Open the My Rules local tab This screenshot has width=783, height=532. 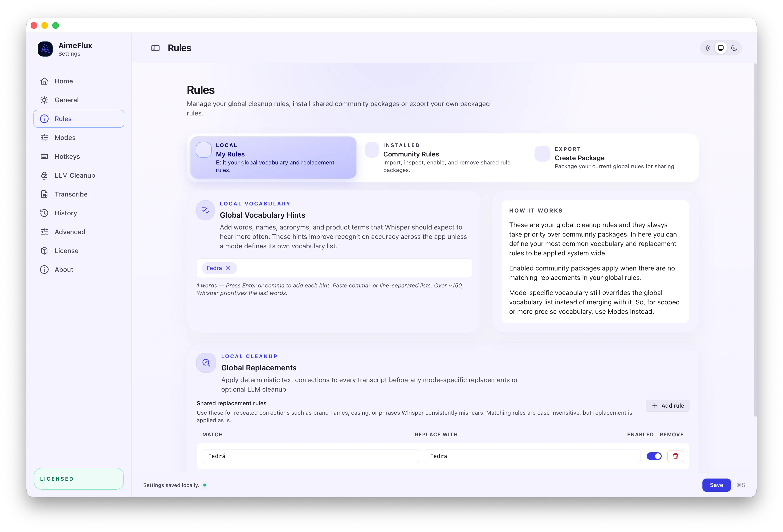click(273, 157)
